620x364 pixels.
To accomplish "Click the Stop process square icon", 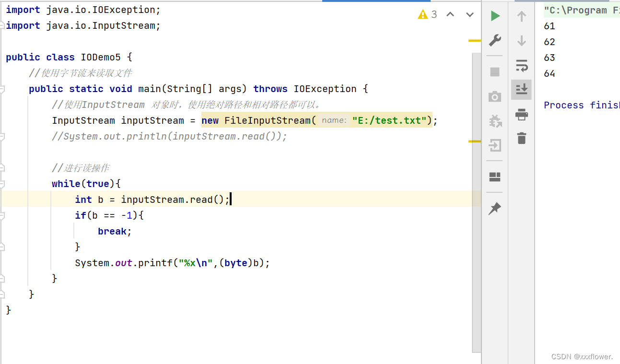I will click(495, 72).
